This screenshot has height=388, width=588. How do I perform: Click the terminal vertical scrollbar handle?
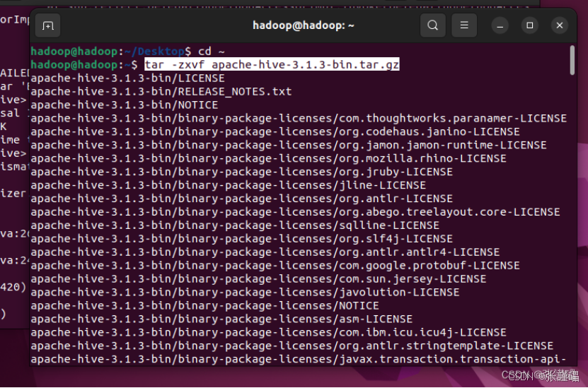[x=572, y=60]
